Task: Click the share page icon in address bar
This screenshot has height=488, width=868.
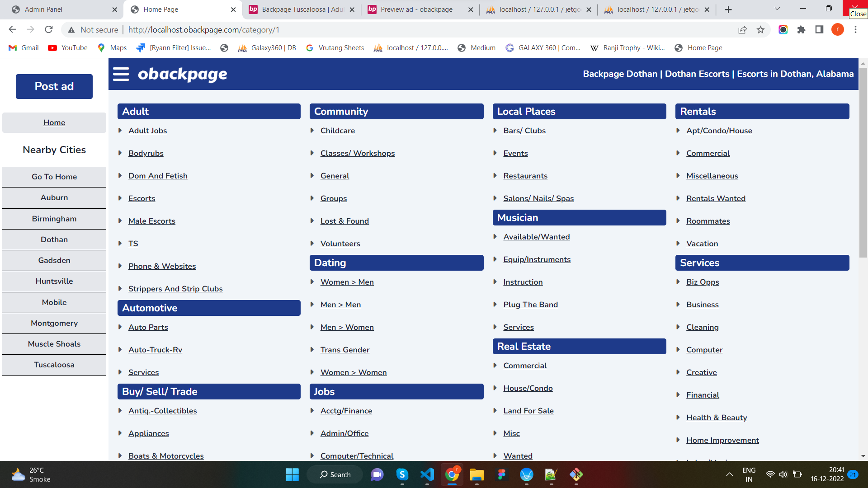Action: [742, 29]
